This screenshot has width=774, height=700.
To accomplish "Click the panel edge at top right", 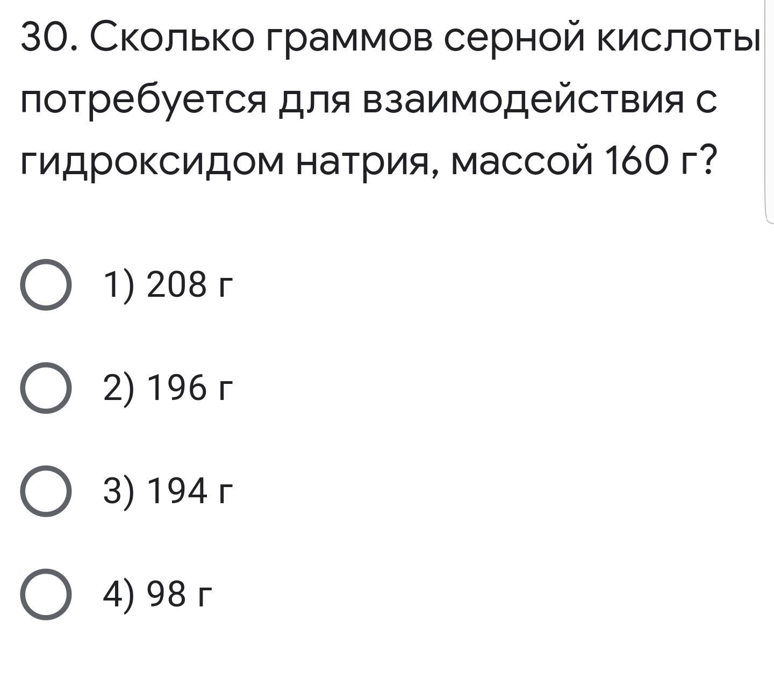I will click(769, 110).
